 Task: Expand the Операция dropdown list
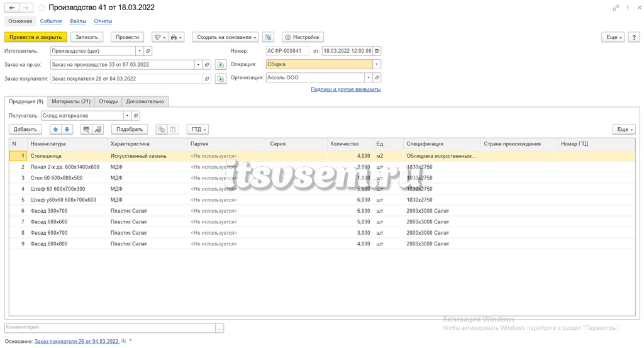[377, 64]
